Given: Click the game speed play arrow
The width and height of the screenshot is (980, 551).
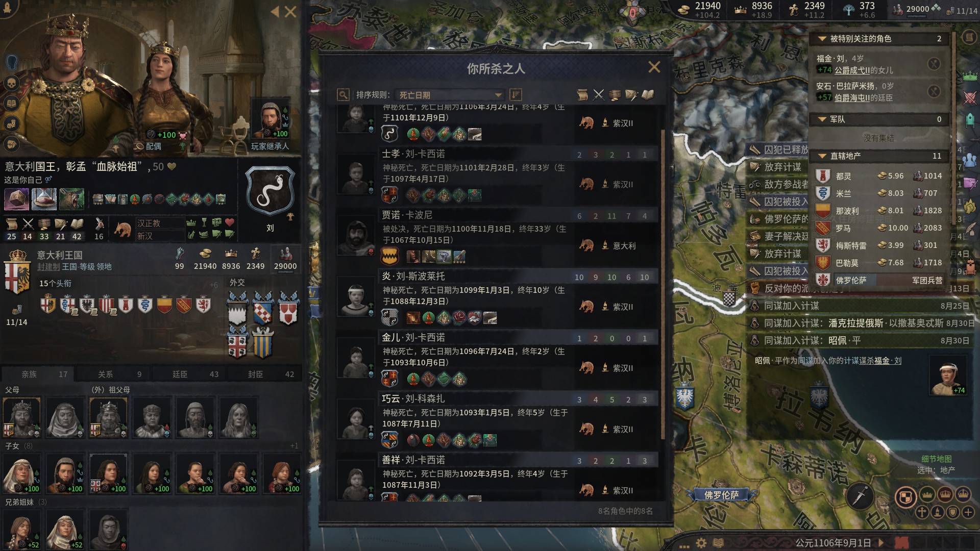Looking at the screenshot, I should [x=880, y=543].
